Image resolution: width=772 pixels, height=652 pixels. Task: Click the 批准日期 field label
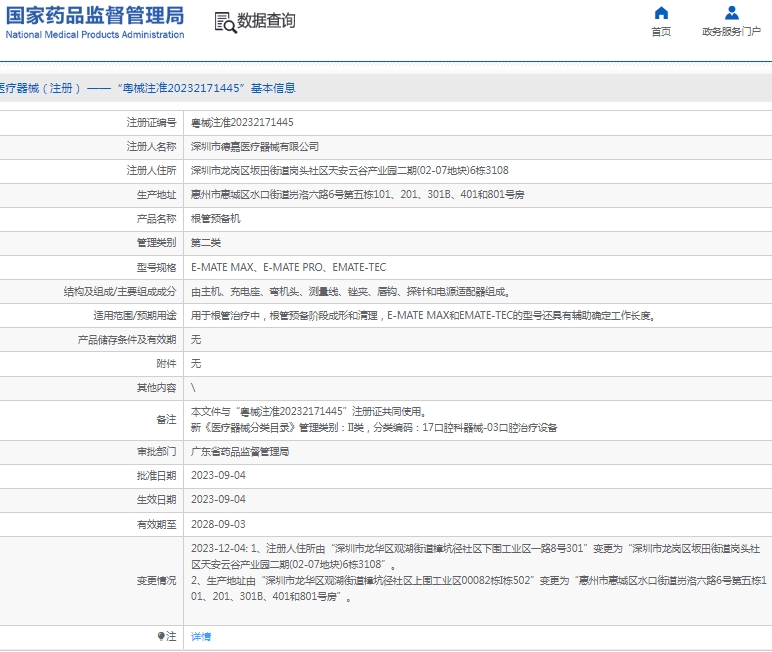[x=156, y=476]
